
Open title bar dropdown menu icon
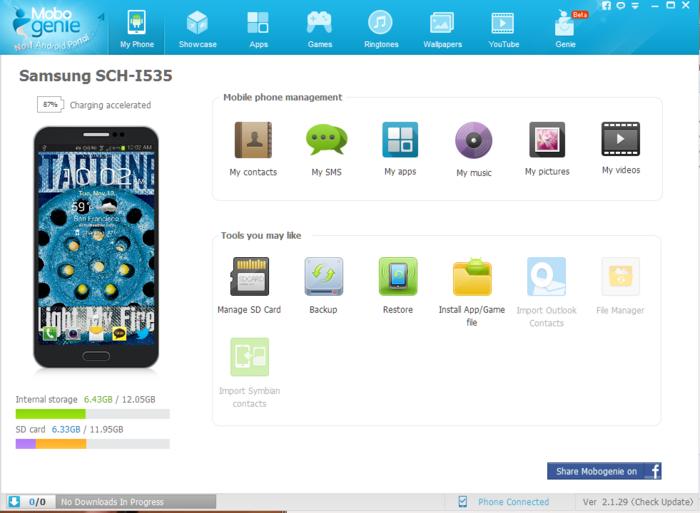(x=635, y=5)
